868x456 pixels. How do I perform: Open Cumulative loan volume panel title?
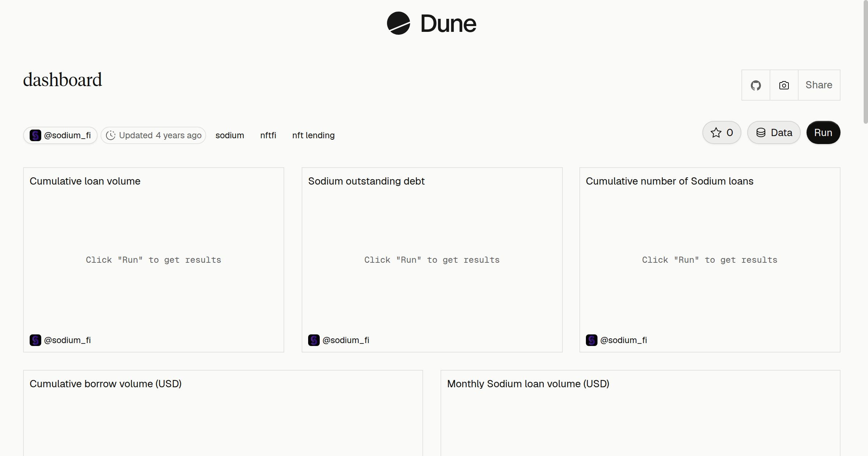[85, 181]
